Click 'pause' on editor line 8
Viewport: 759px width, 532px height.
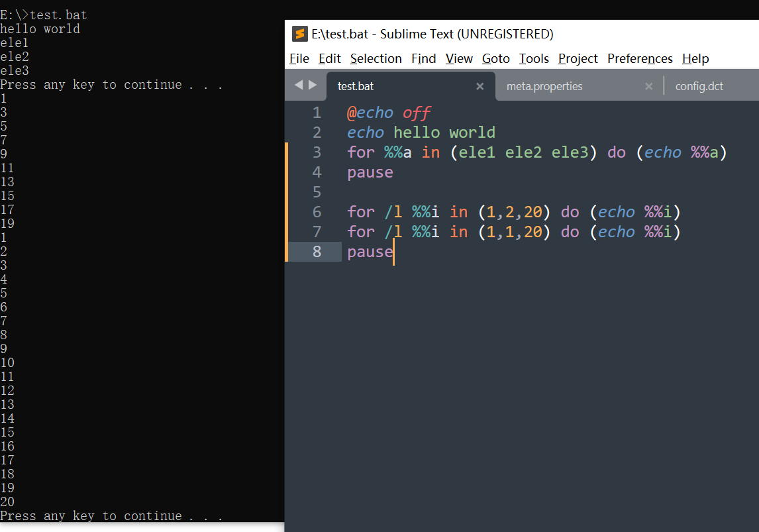370,252
